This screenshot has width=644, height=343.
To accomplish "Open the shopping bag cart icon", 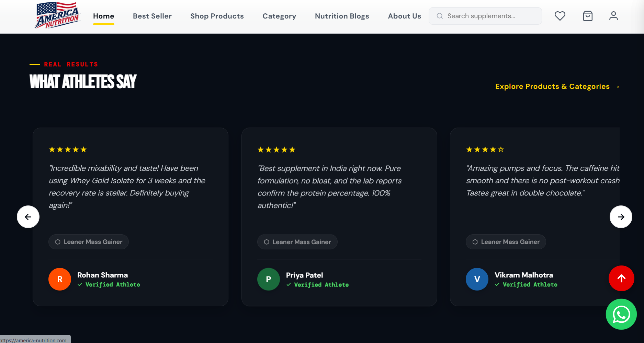I will tap(588, 16).
